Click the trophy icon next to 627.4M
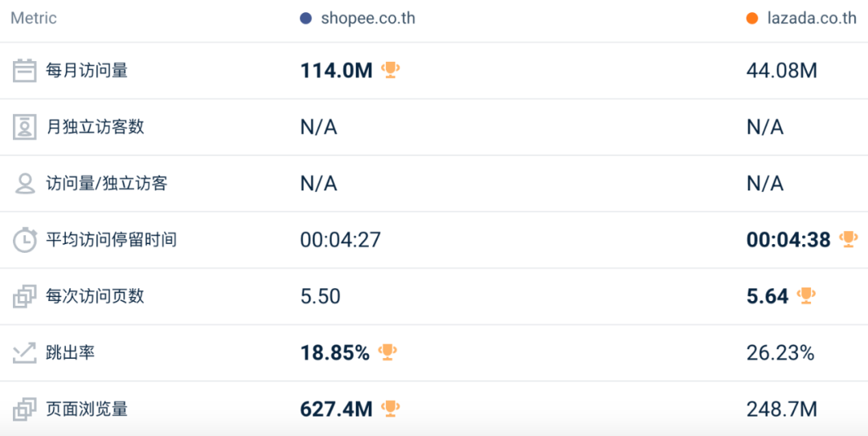The height and width of the screenshot is (436, 868). (391, 409)
